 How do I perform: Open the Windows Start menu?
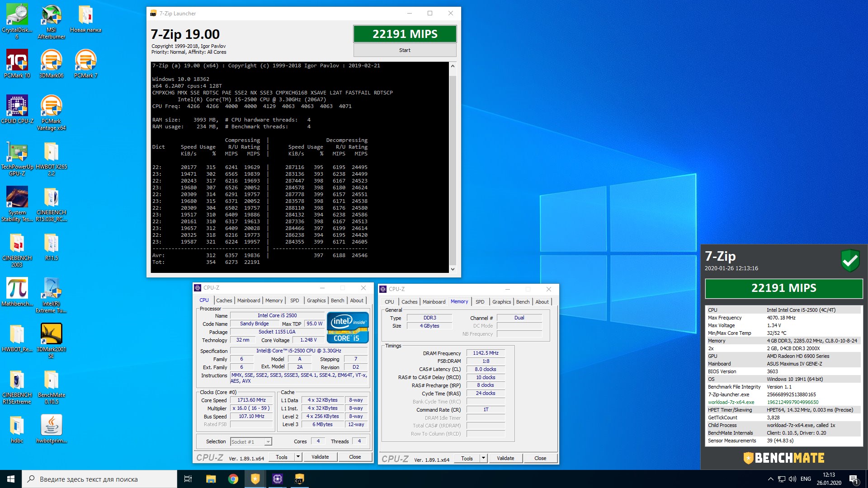11,479
